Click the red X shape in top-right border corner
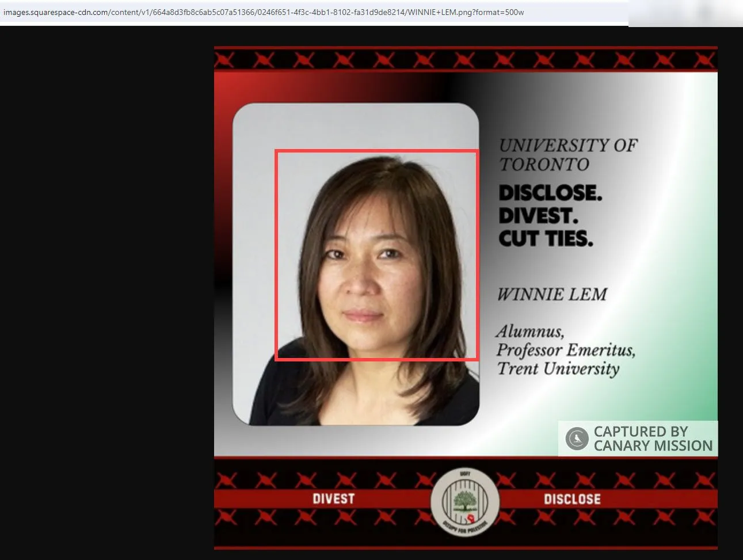 (x=704, y=59)
